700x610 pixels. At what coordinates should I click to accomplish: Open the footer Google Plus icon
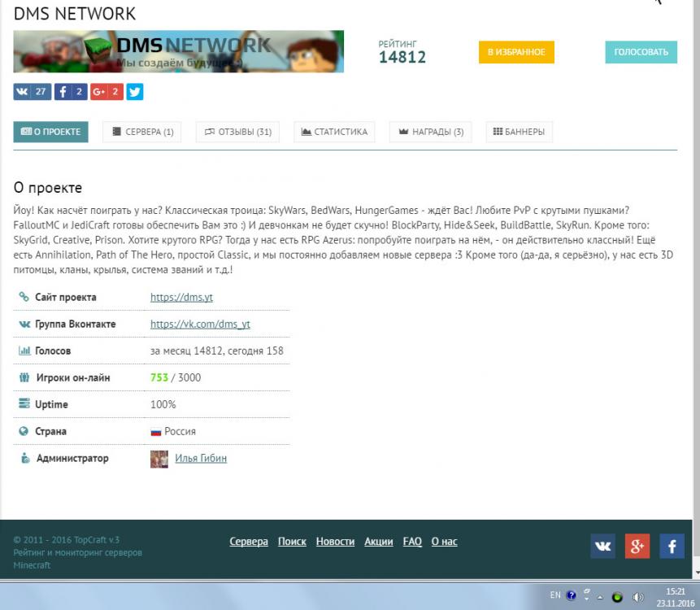coord(637,546)
